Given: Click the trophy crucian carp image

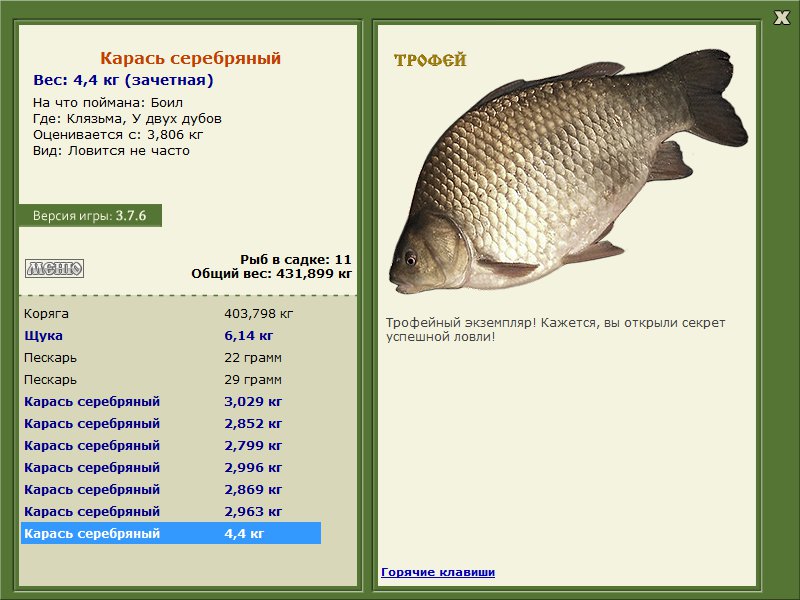Looking at the screenshot, I should click(569, 171).
